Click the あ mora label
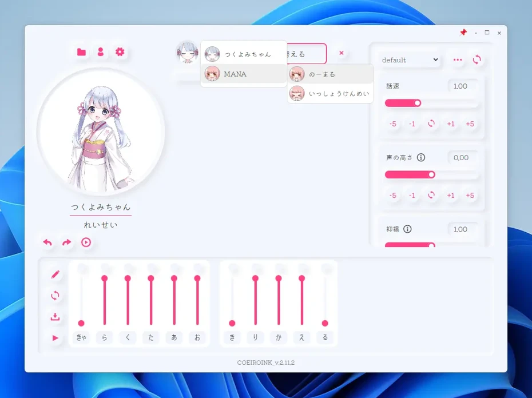The image size is (532, 398). [x=174, y=337]
